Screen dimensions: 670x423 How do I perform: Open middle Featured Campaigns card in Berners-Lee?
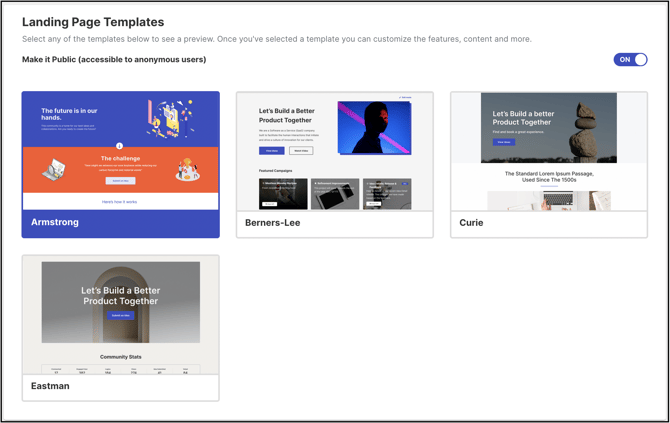(334, 194)
